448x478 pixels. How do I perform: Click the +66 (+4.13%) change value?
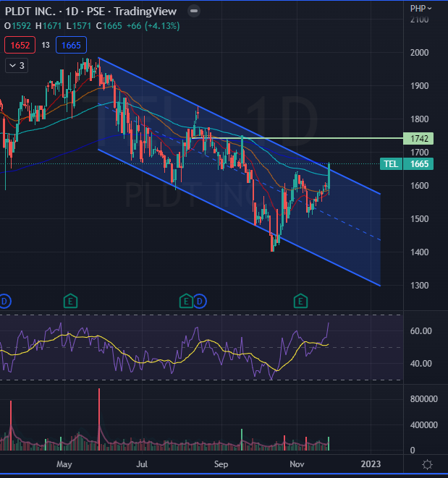coord(153,26)
